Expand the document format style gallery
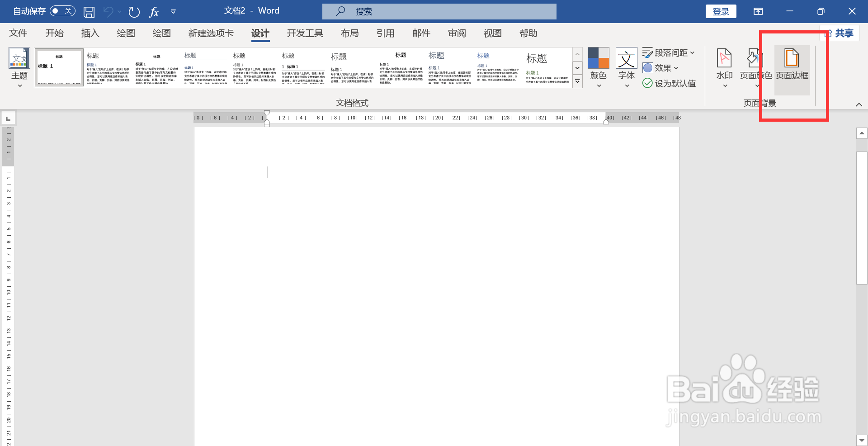Image resolution: width=868 pixels, height=446 pixels. point(577,81)
